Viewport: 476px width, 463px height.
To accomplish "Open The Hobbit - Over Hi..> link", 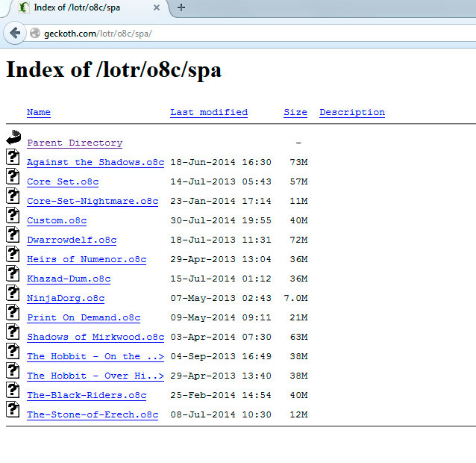I will pos(95,376).
